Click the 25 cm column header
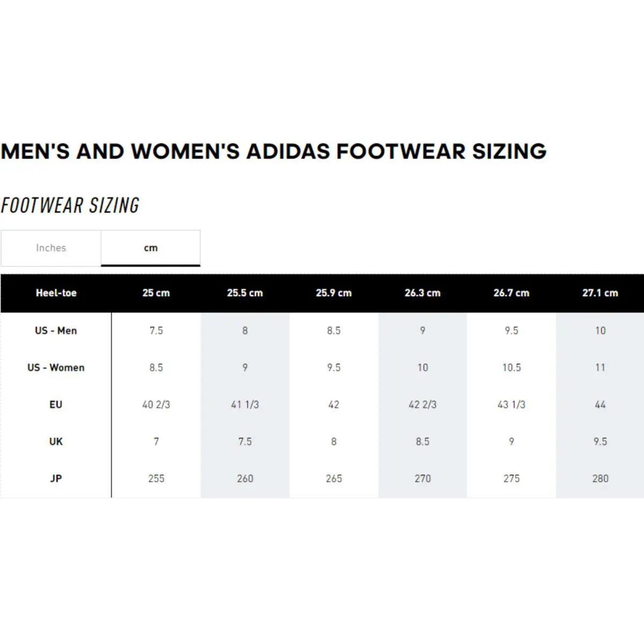Image resolution: width=644 pixels, height=644 pixels. click(x=156, y=293)
